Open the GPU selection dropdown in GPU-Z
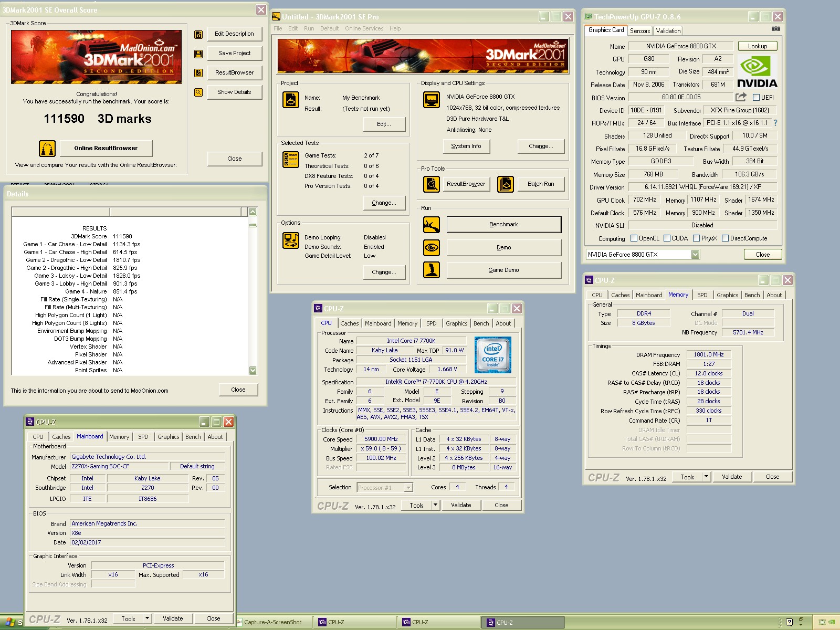840x630 pixels. coord(695,255)
